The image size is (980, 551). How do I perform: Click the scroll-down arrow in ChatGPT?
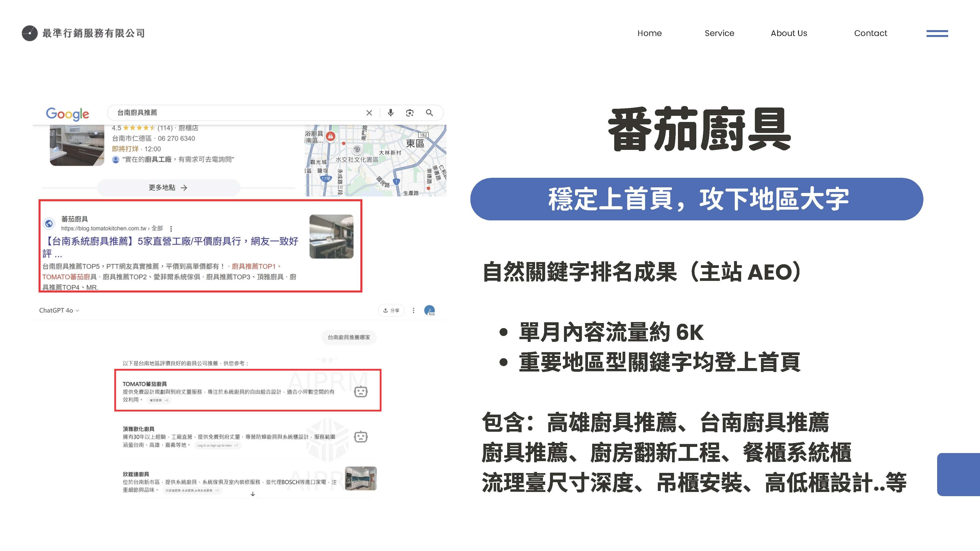pyautogui.click(x=253, y=494)
